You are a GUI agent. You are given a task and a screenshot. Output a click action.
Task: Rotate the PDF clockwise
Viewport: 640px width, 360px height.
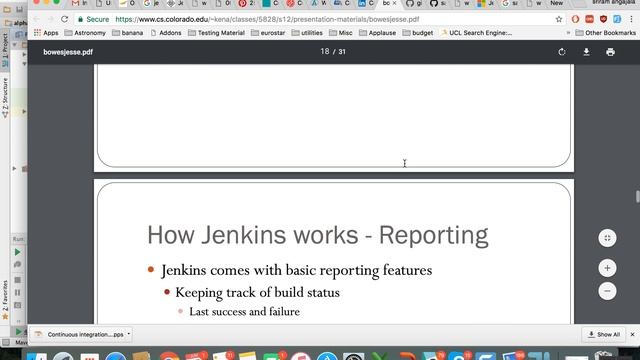coord(562,52)
